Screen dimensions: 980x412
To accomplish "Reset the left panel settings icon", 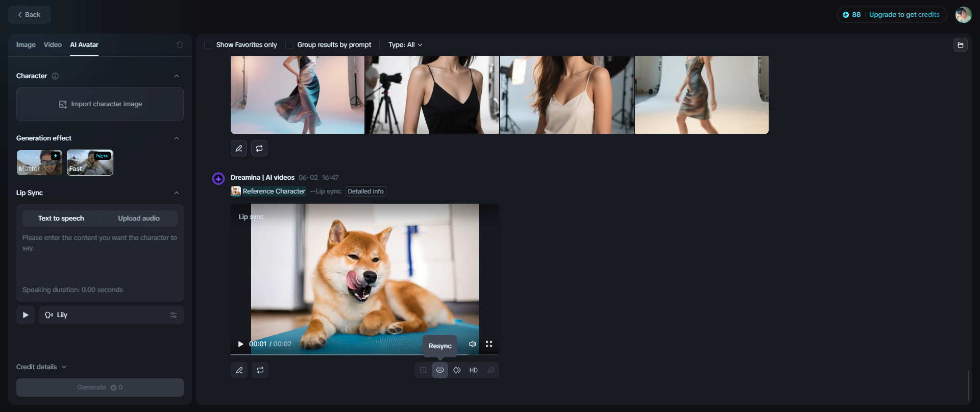I will click(x=180, y=45).
